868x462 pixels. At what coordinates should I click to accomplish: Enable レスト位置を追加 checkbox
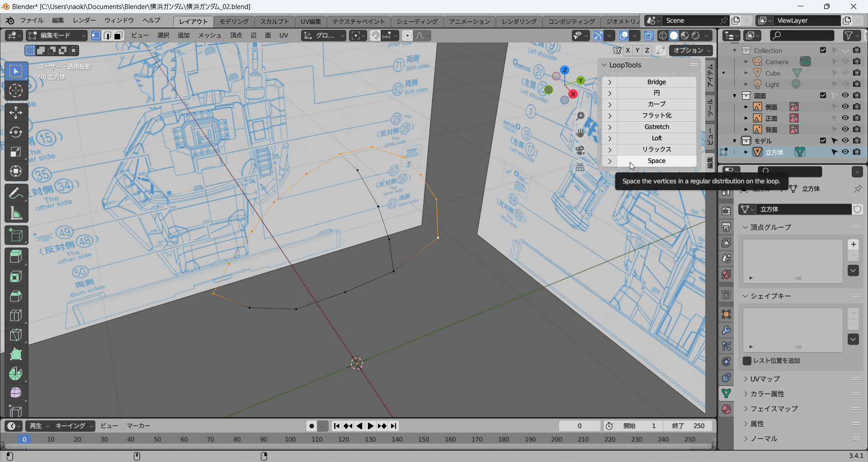click(x=747, y=361)
